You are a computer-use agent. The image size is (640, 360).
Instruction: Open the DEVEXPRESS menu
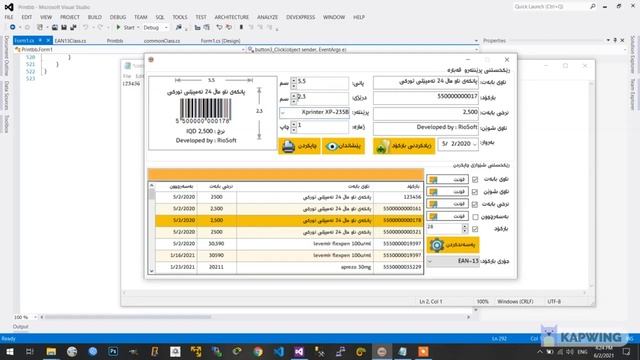click(x=300, y=17)
